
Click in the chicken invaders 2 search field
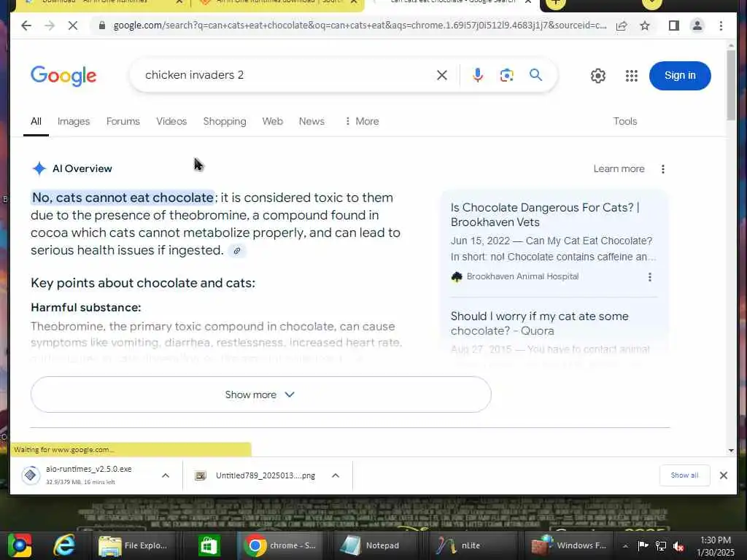286,75
